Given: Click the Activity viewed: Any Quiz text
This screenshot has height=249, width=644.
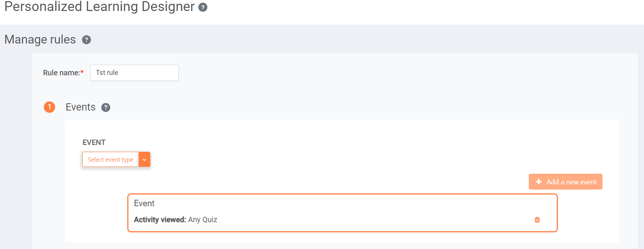Looking at the screenshot, I should coord(176,219).
